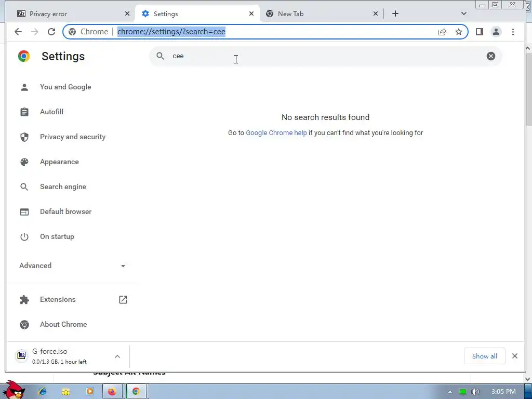The height and width of the screenshot is (399, 532).
Task: Share this page from the address bar
Action: pos(442,32)
